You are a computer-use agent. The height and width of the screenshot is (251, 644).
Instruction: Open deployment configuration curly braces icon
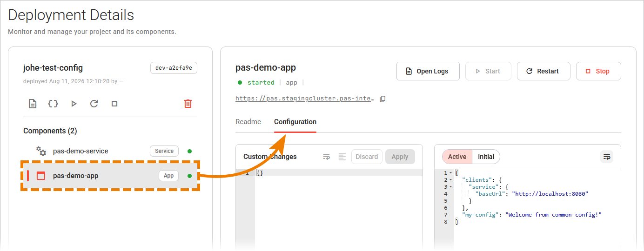(x=53, y=104)
